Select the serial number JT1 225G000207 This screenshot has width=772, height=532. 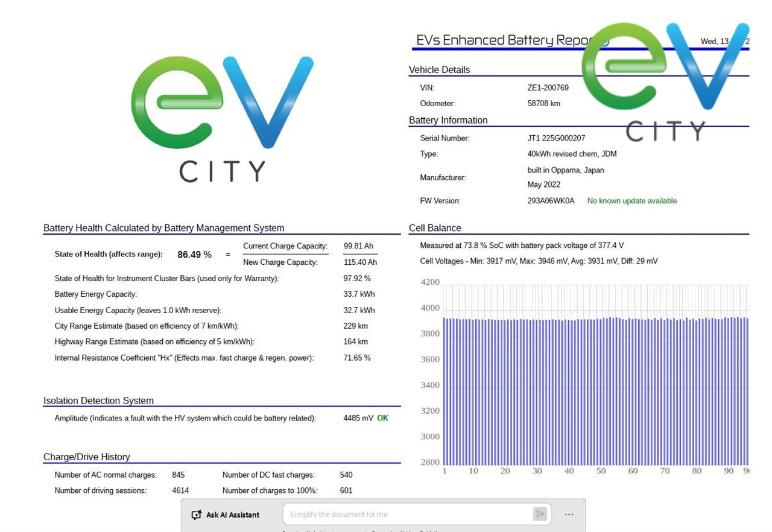pos(556,138)
